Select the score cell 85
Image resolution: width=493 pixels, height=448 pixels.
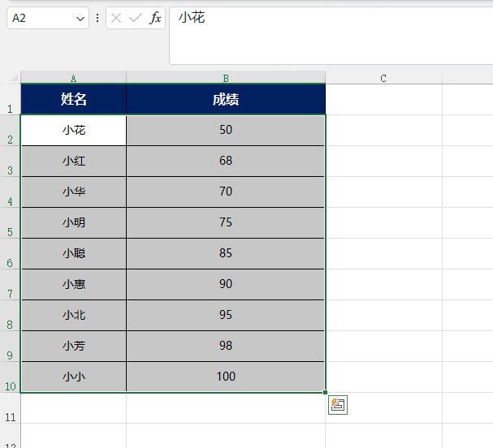pos(226,253)
